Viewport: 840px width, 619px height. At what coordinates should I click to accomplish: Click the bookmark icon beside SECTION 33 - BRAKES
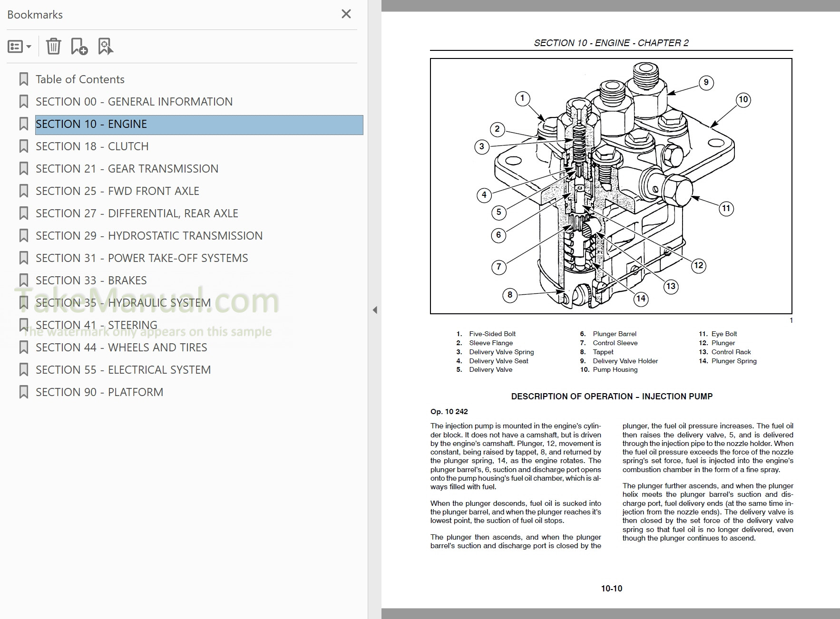[23, 280]
